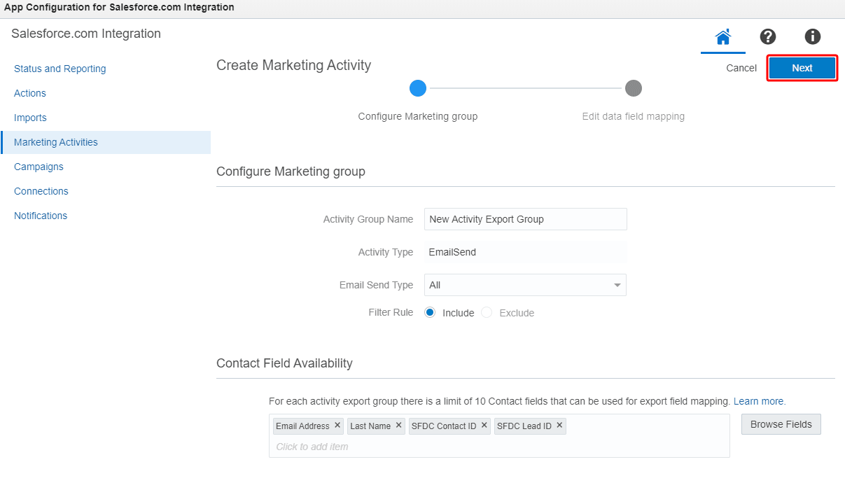Click the Contact Field Availability heading
This screenshot has height=504, width=845.
pyautogui.click(x=284, y=363)
